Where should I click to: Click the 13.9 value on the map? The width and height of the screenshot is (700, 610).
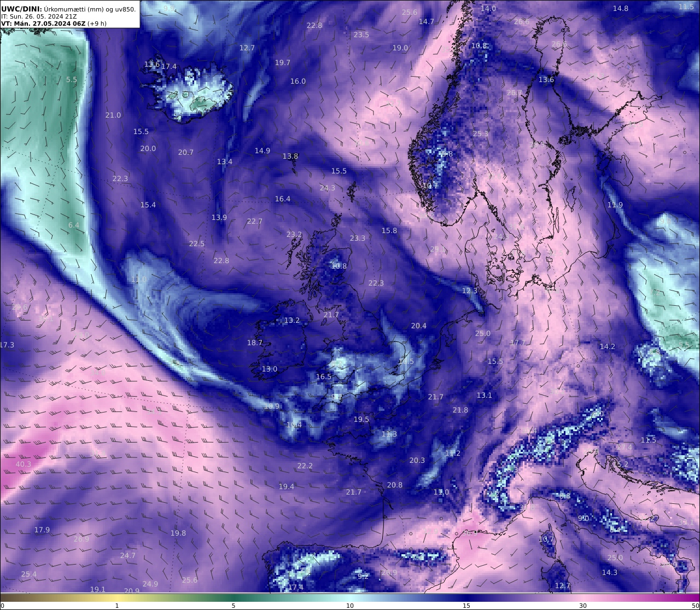(219, 217)
